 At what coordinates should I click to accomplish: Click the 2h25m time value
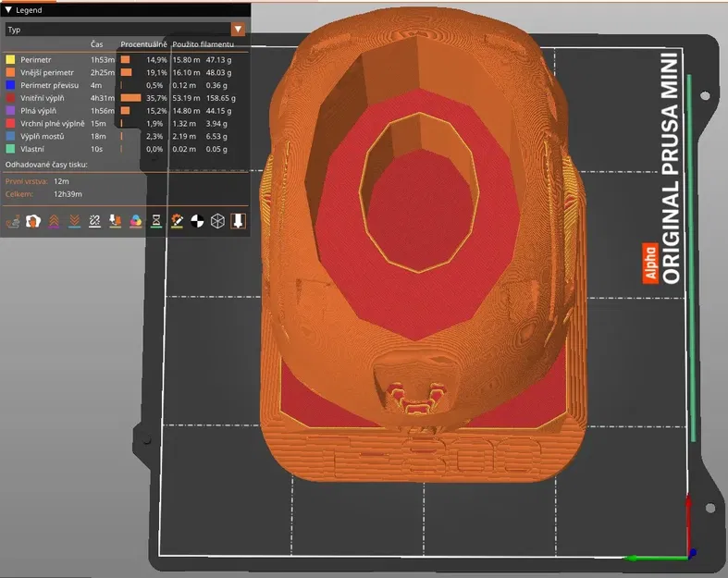pos(102,72)
